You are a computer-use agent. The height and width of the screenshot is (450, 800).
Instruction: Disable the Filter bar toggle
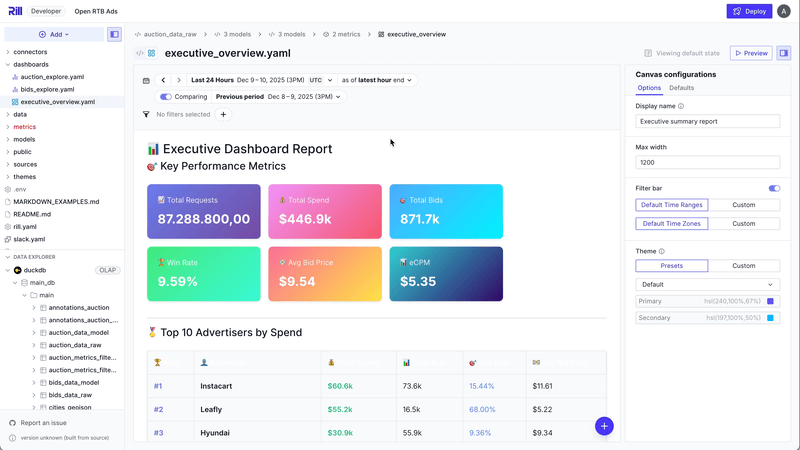tap(774, 188)
